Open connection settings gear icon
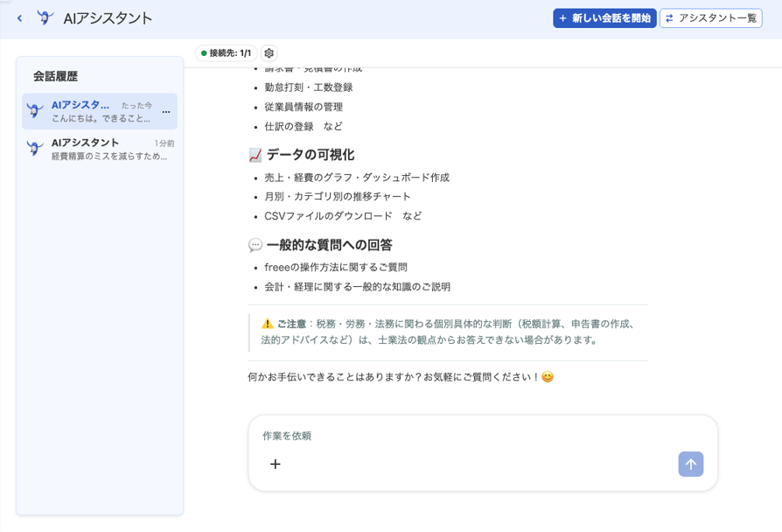The width and height of the screenshot is (782, 532). pos(269,52)
